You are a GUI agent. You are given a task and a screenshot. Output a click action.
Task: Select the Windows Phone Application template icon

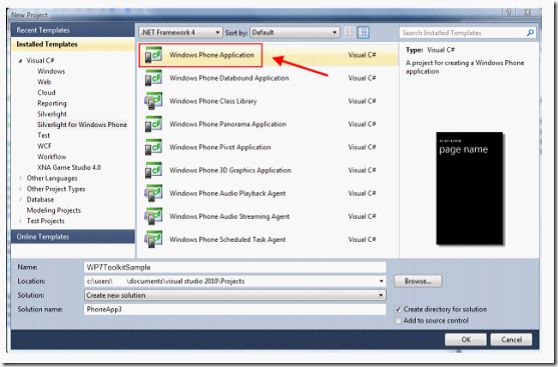pos(153,55)
